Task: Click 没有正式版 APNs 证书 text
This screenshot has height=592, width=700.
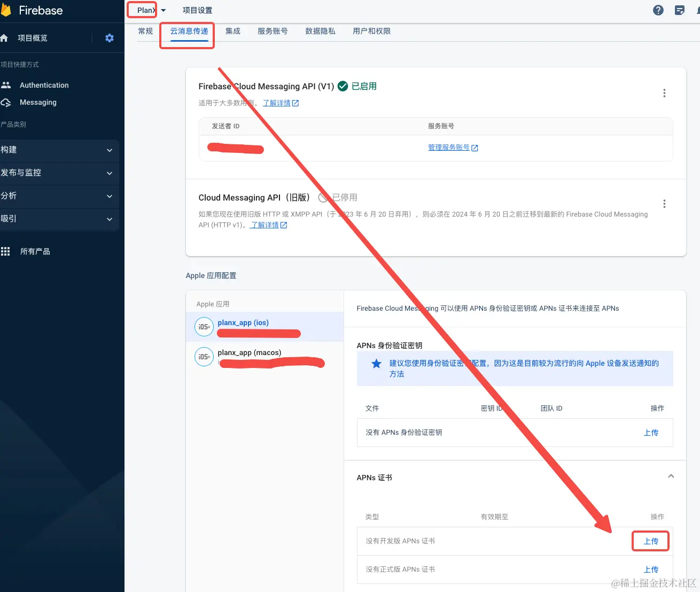Action: (x=400, y=570)
